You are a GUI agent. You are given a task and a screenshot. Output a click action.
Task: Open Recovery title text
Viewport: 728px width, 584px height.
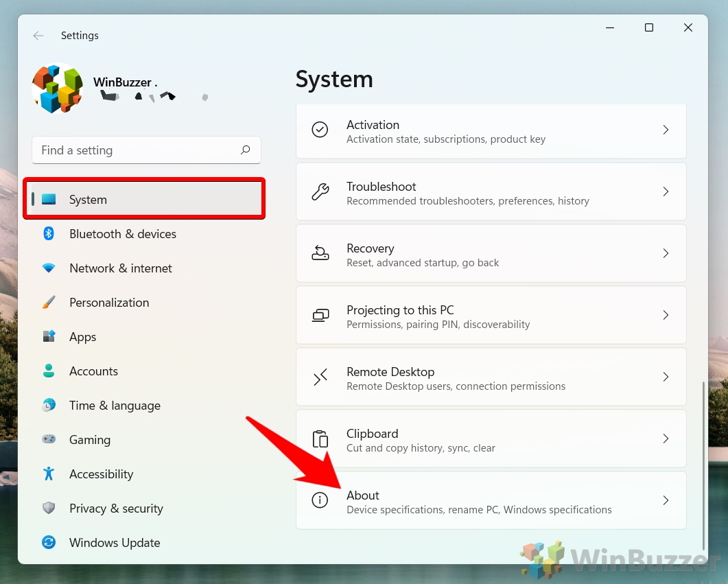tap(370, 248)
